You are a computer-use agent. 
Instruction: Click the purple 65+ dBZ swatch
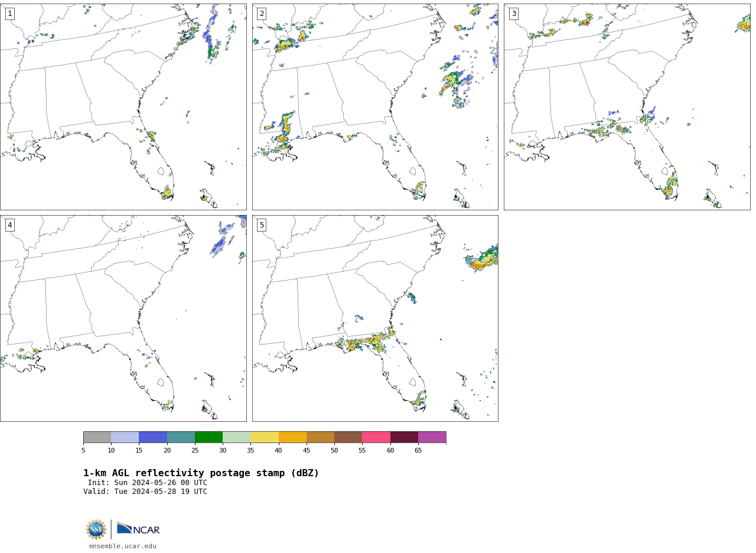click(432, 437)
